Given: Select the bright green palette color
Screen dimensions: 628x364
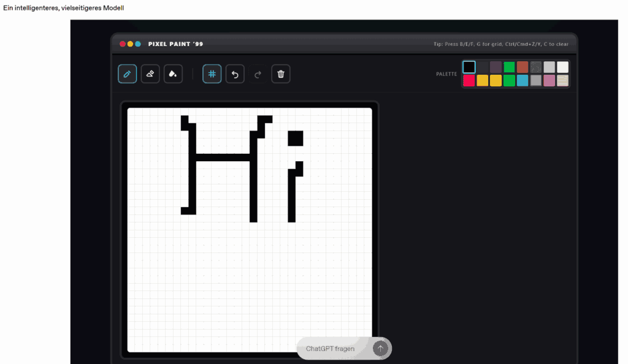Looking at the screenshot, I should pos(509,67).
